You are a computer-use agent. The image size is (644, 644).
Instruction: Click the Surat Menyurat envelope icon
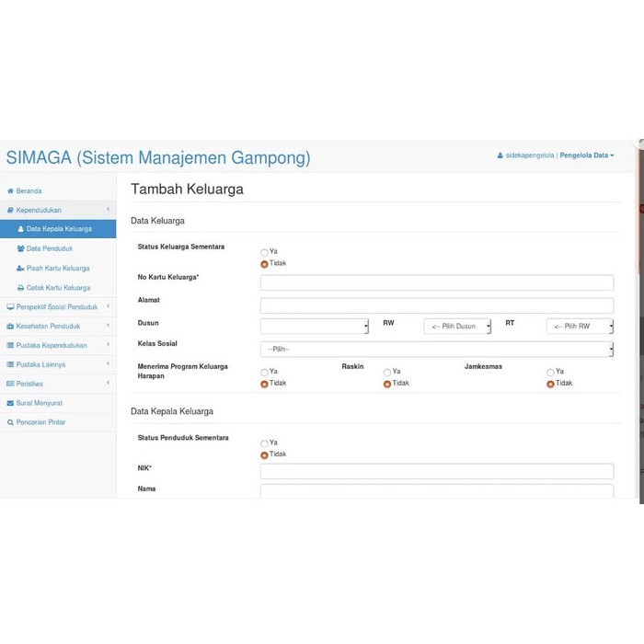(x=10, y=403)
